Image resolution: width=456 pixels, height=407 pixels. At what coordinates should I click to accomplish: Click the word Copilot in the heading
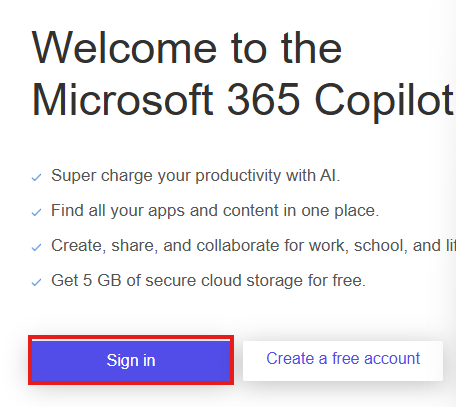(x=385, y=101)
